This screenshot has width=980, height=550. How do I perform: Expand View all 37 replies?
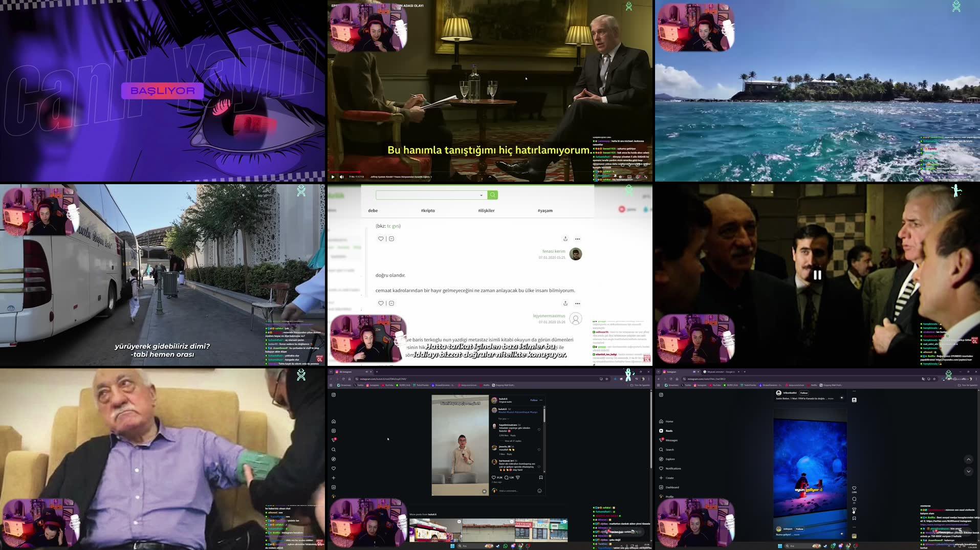tap(513, 441)
